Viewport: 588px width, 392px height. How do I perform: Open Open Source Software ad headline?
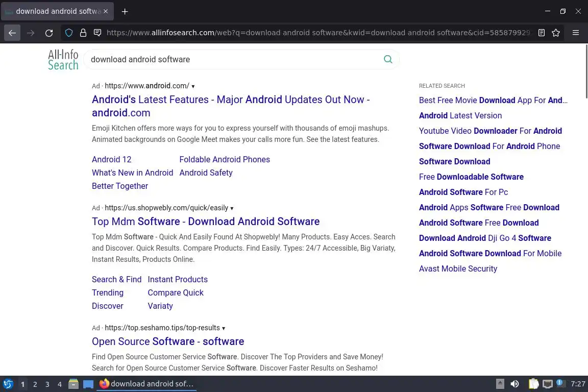(x=167, y=341)
